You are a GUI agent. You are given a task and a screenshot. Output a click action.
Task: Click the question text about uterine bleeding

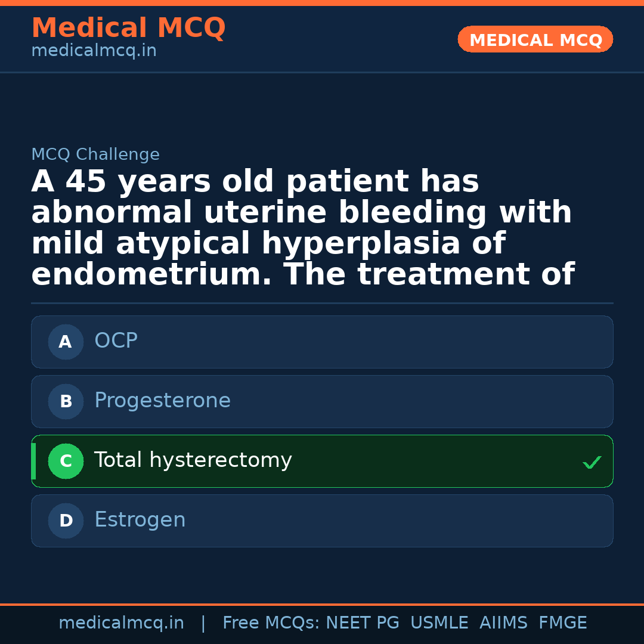302,228
